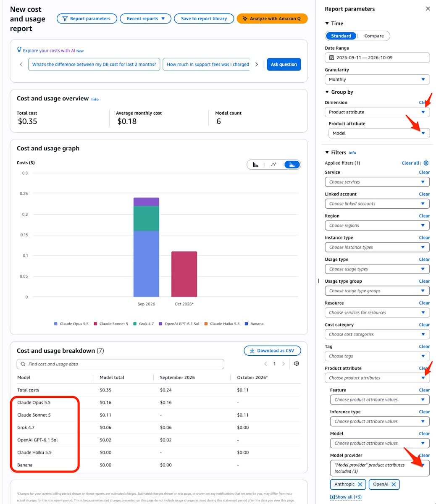Clear the Service filter
Screen dimensions: 436x504
point(424,172)
